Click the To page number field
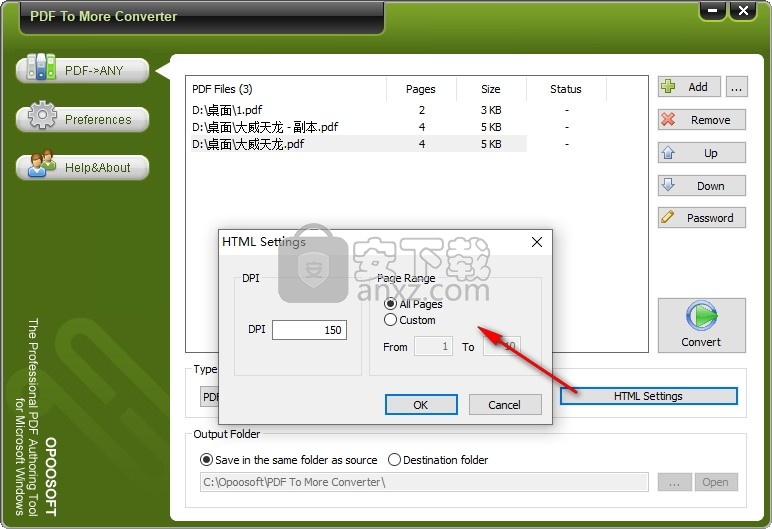Viewport: 772px width, 529px height. coord(502,346)
